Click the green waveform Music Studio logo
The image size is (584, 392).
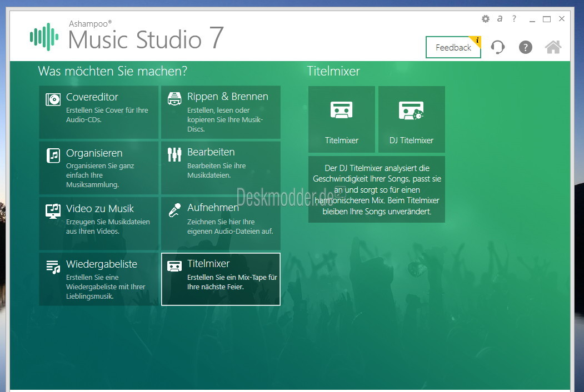[44, 37]
